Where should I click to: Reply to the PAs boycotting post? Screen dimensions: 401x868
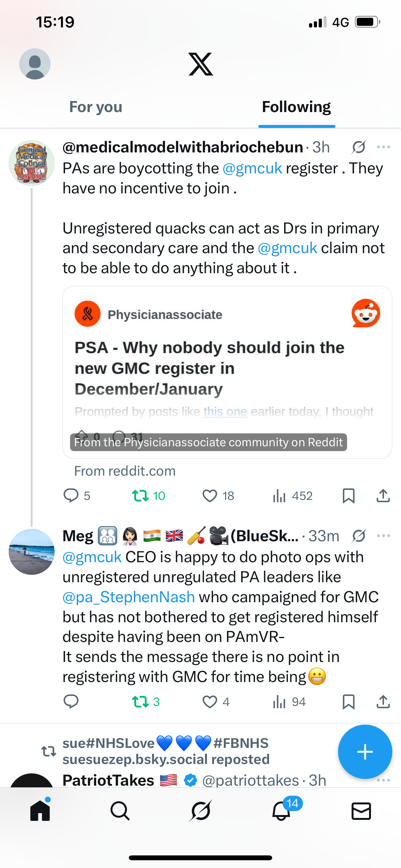[71, 496]
